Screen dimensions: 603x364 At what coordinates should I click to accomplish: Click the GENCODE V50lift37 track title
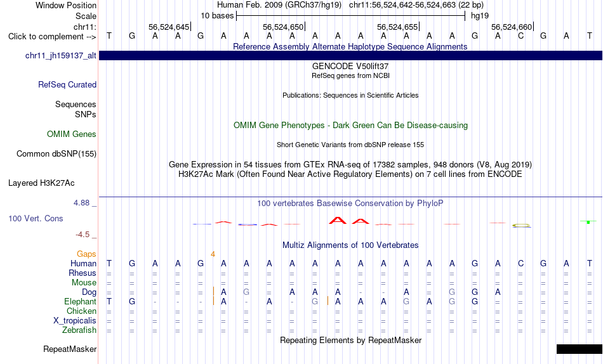coord(350,66)
